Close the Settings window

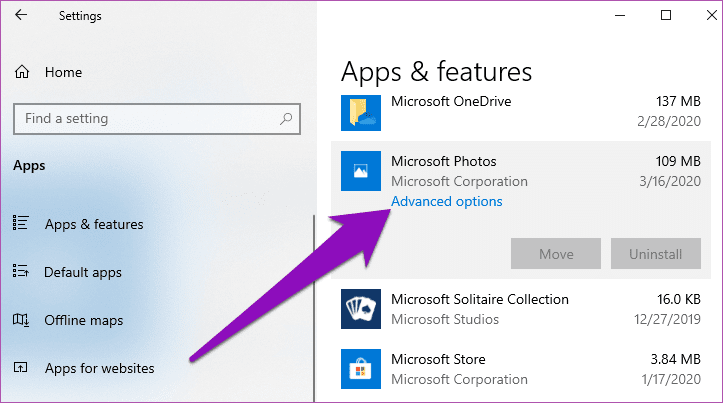tap(711, 15)
